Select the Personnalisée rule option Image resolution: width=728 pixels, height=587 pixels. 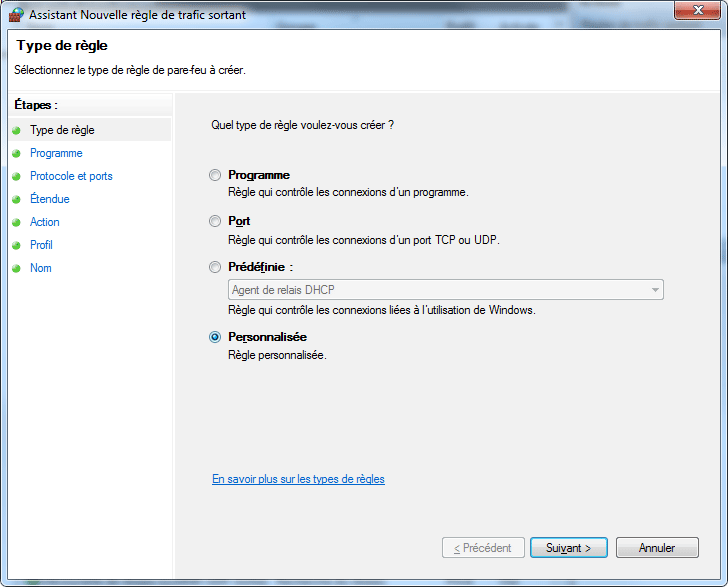[215, 337]
